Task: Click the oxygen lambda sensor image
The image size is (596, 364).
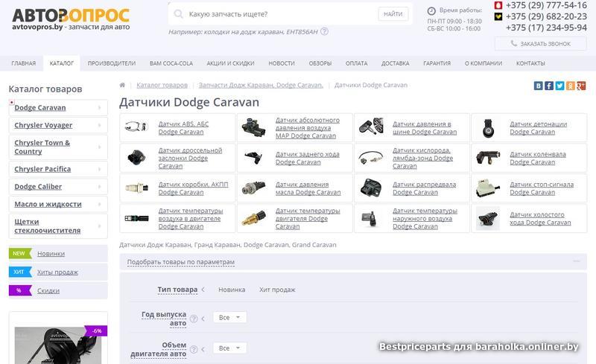Action: pos(370,157)
